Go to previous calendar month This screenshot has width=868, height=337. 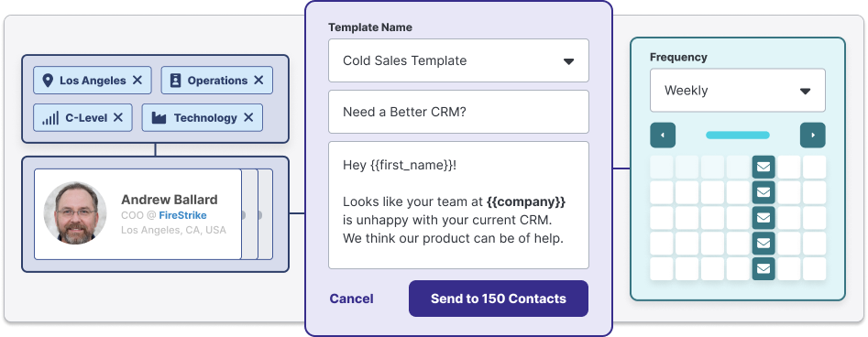point(663,135)
